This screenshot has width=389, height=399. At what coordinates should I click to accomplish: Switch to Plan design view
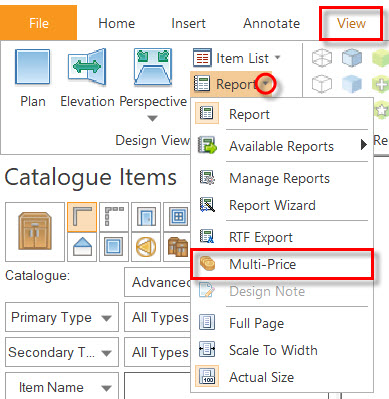pos(33,78)
